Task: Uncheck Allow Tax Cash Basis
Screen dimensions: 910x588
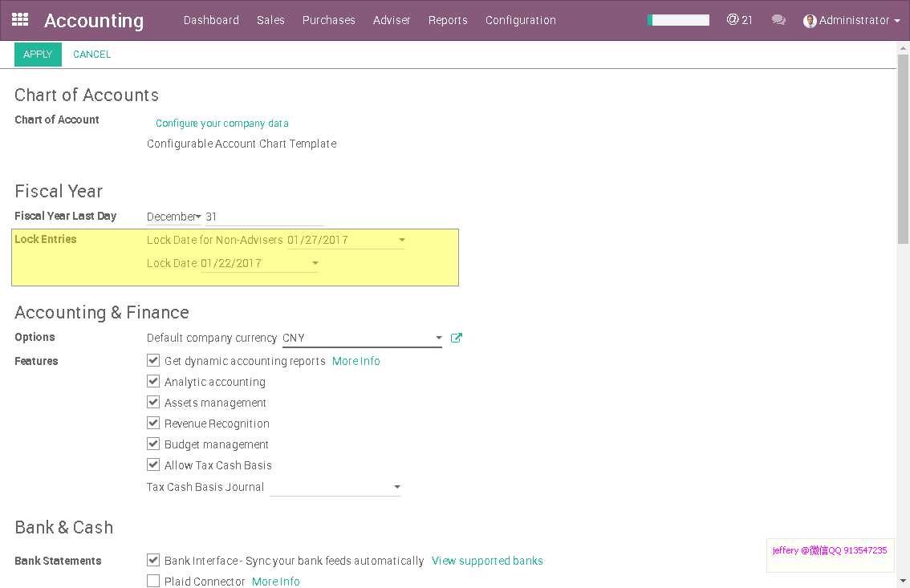Action: pos(153,464)
